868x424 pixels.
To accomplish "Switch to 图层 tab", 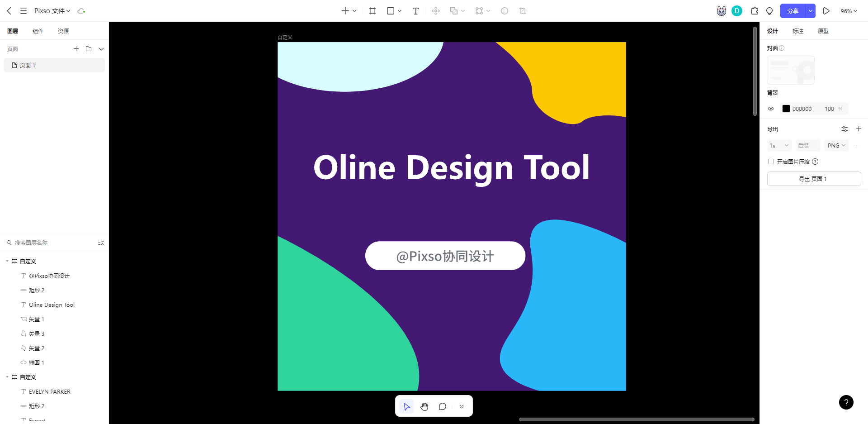I will point(13,31).
